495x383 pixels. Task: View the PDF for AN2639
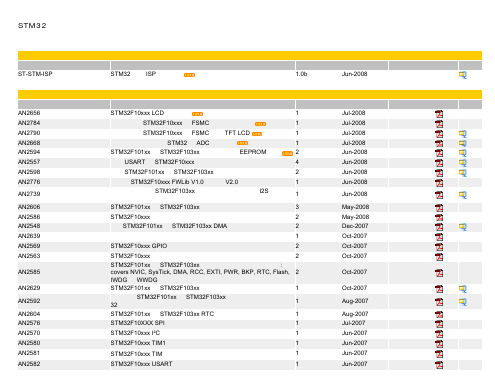[x=439, y=237]
